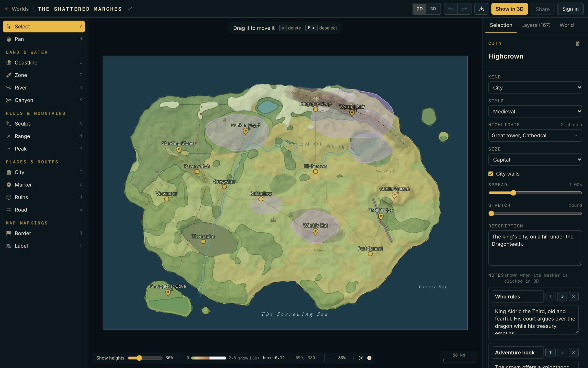The width and height of the screenshot is (588, 368).
Task: Select the Canyon tool
Action: 44,100
